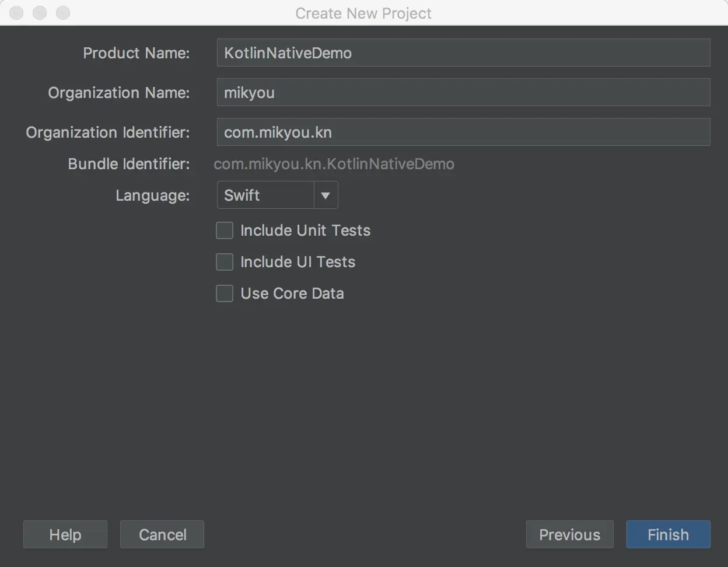Tick the Include UI Tests checkbox
Screen dimensions: 728x567
point(225,262)
